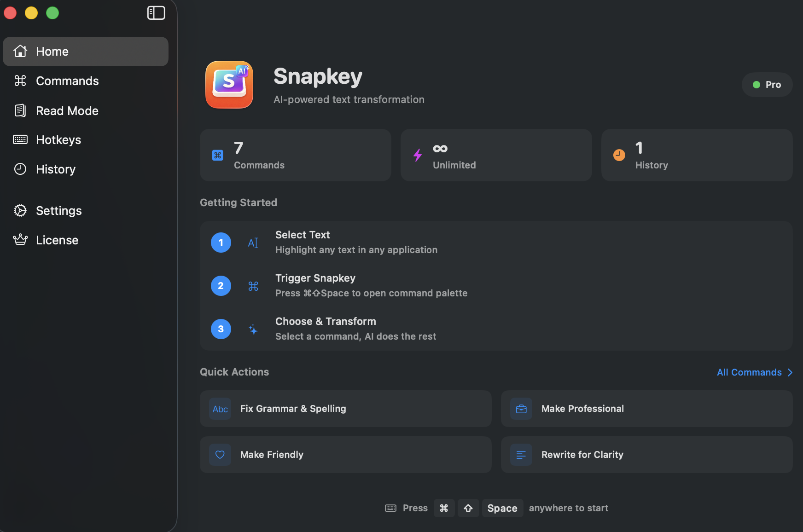Image resolution: width=803 pixels, height=532 pixels.
Task: Run the Make Friendly quick action
Action: click(346, 455)
